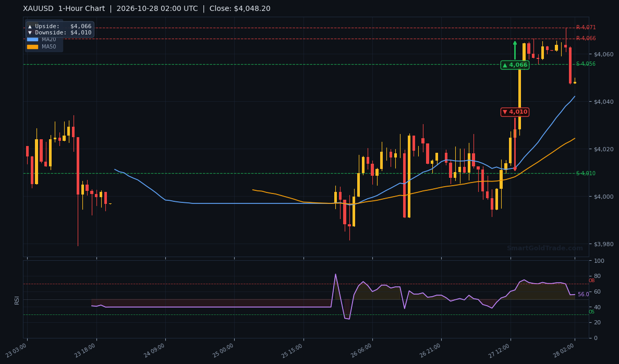Click the red '▼ 4,010' target label

(x=515, y=112)
